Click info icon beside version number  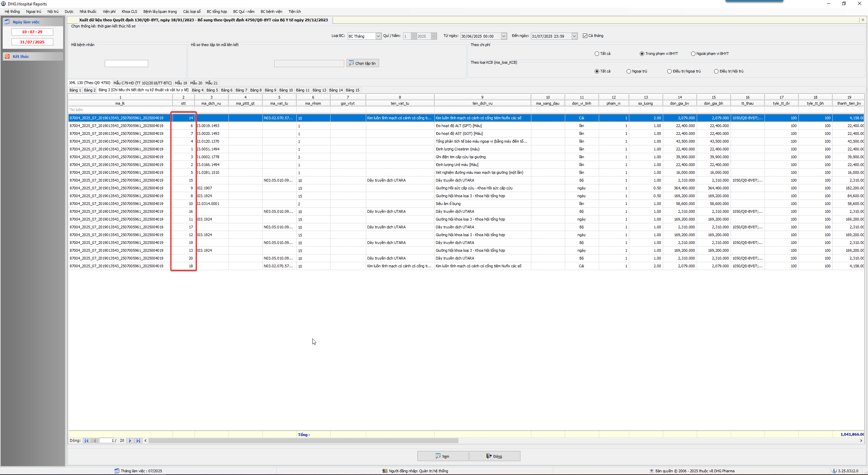click(x=834, y=471)
